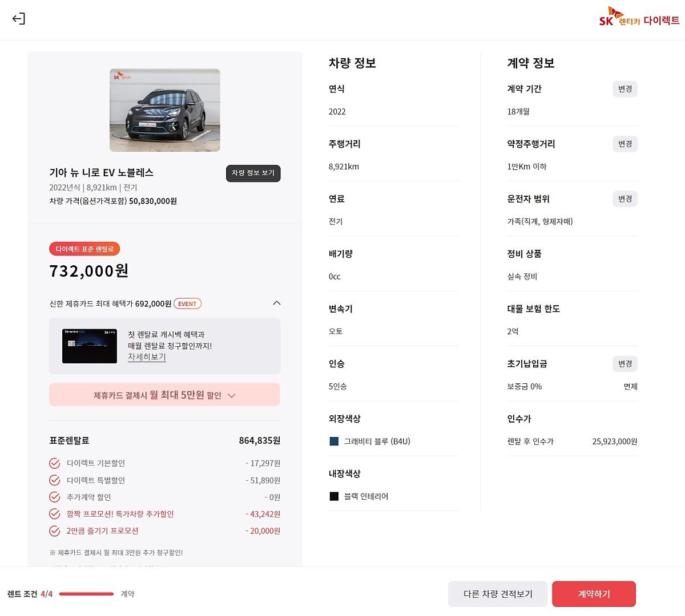Select the 계약 step label
Screen dimensions: 685x616
(127, 594)
